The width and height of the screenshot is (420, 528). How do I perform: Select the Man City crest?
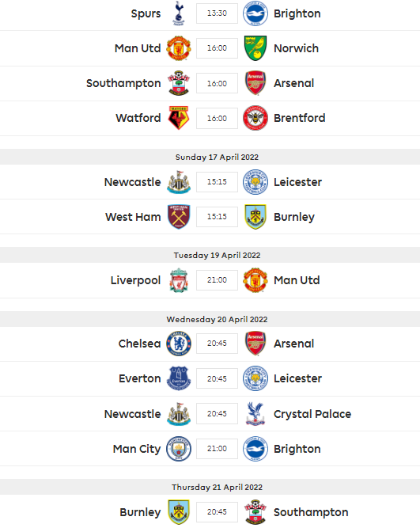pos(179,449)
